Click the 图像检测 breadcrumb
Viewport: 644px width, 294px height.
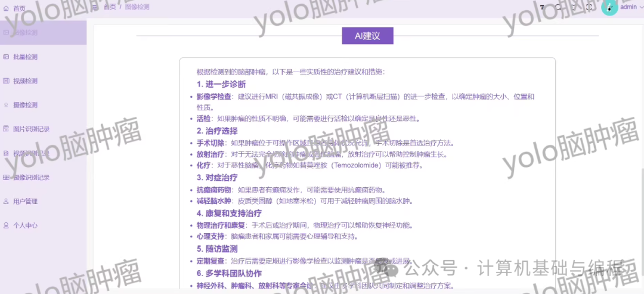tap(138, 7)
